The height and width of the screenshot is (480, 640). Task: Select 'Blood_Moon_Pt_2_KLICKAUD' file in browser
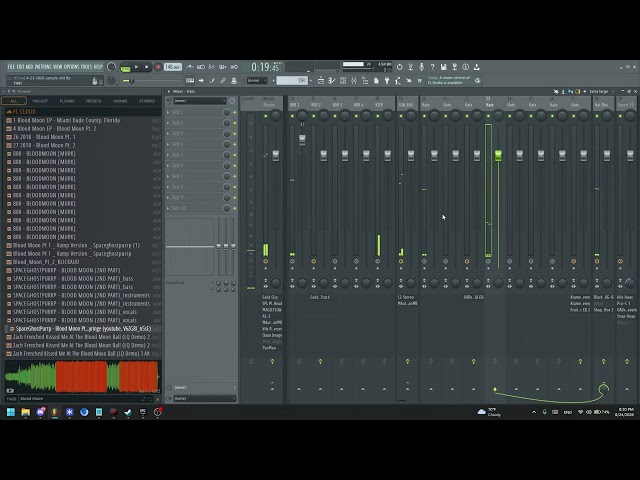coord(46,262)
